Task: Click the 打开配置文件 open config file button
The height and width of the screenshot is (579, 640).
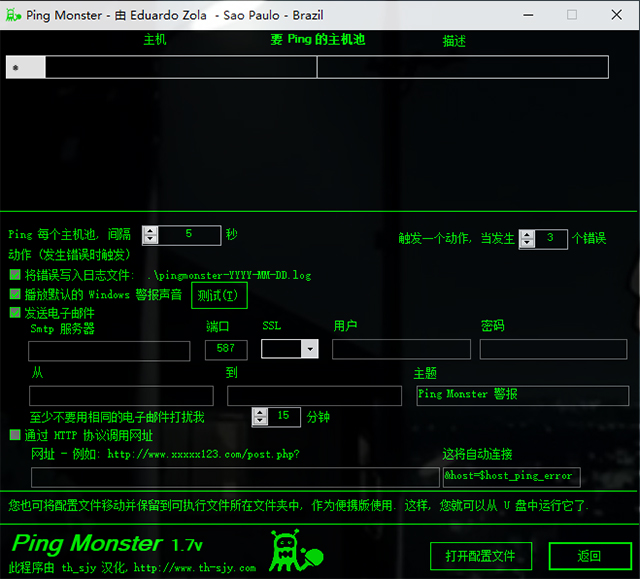Action: 481,556
